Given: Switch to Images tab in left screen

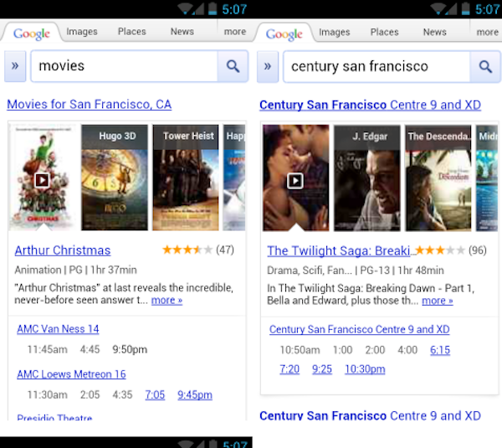Looking at the screenshot, I should pyautogui.click(x=82, y=32).
